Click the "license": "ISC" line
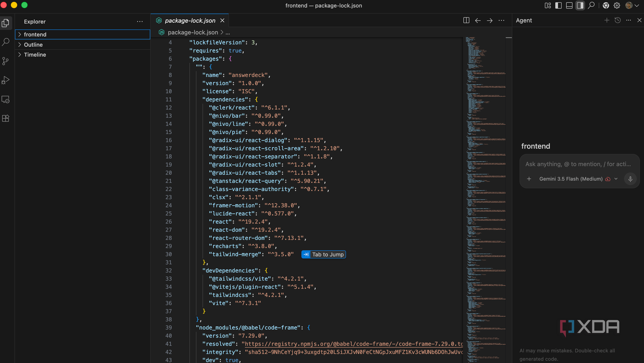Screen dimensions: 644x363 230,91
